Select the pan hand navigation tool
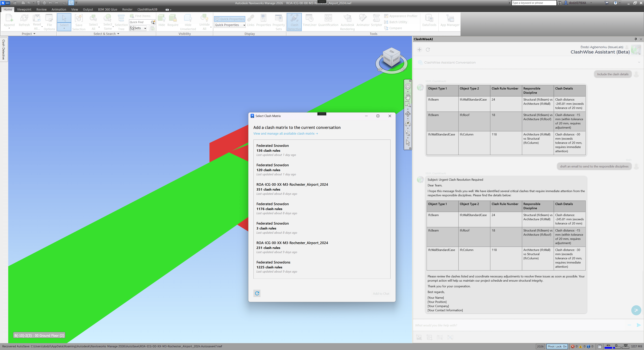The image size is (644, 350). [x=408, y=97]
